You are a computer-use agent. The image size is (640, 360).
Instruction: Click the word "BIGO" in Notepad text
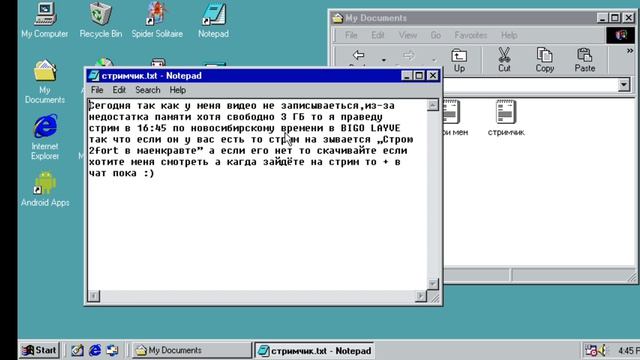[x=353, y=128]
